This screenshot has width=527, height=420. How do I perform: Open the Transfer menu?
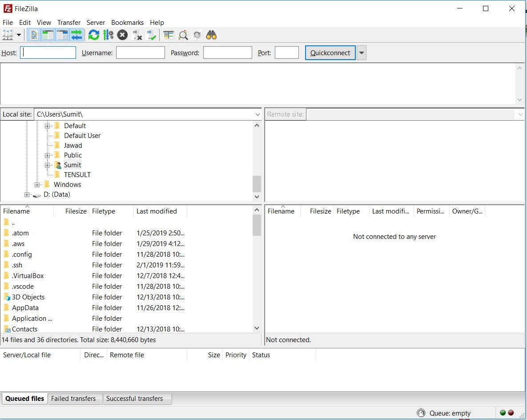pyautogui.click(x=69, y=22)
